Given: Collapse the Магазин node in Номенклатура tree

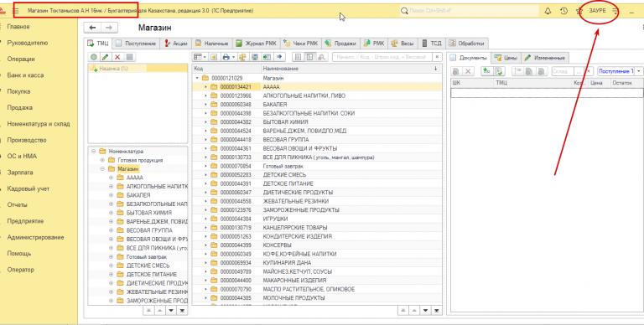Looking at the screenshot, I should tap(102, 168).
